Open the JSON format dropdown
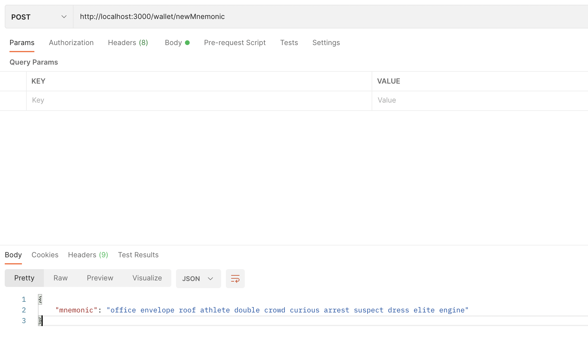Image resolution: width=588 pixels, height=364 pixels. pos(198,279)
